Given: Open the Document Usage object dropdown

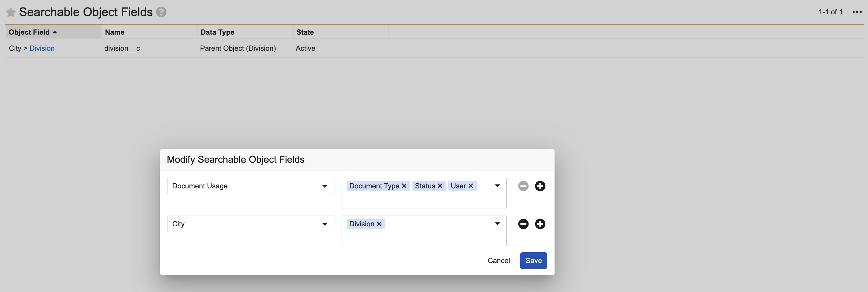Looking at the screenshot, I should coord(250,186).
